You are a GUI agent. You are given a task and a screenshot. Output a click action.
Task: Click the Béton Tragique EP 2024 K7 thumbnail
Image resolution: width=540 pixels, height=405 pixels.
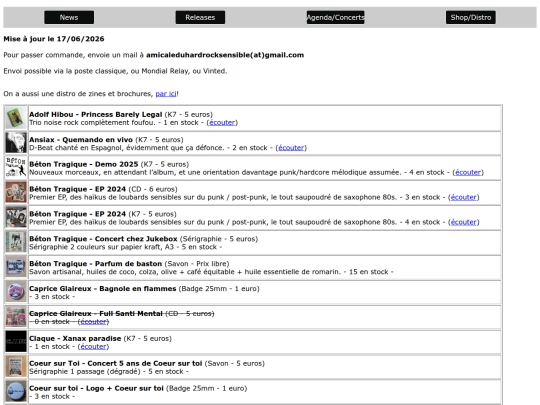click(x=16, y=217)
